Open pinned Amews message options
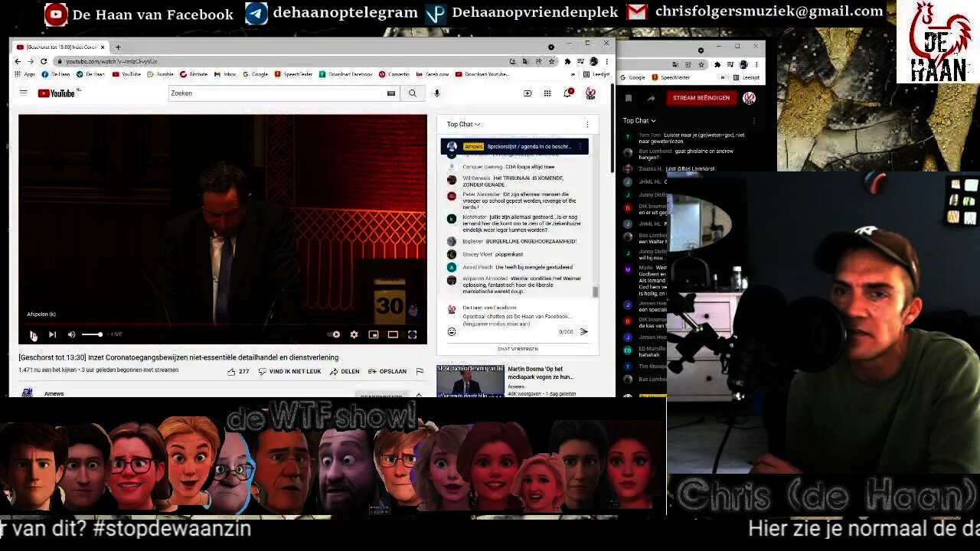The image size is (980, 551). [580, 146]
